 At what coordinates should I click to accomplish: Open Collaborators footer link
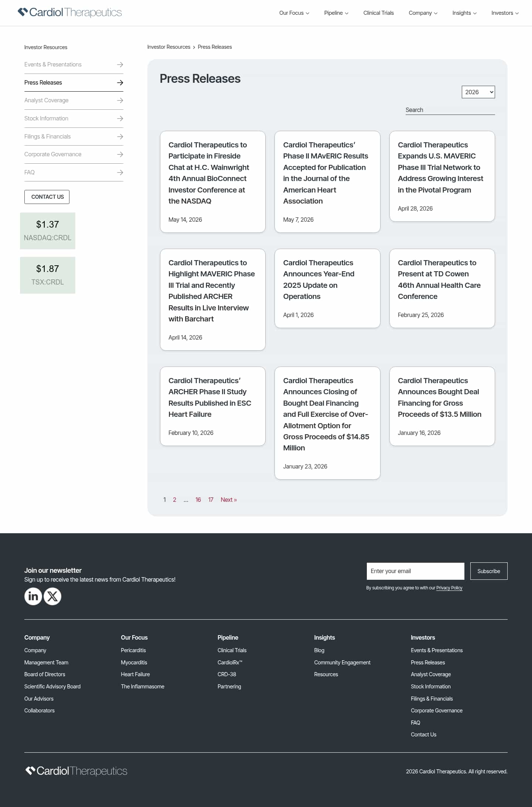(x=40, y=711)
